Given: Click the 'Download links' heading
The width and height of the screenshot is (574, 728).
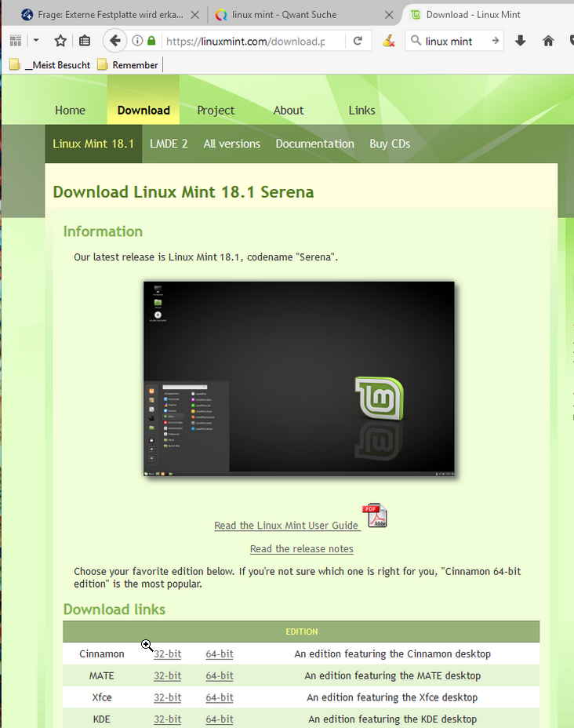Looking at the screenshot, I should coord(114,609).
